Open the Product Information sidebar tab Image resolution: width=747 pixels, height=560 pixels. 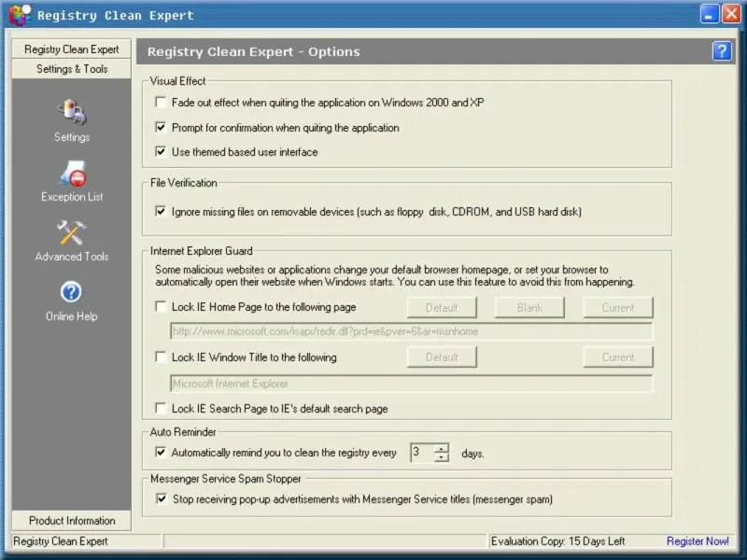[72, 521]
